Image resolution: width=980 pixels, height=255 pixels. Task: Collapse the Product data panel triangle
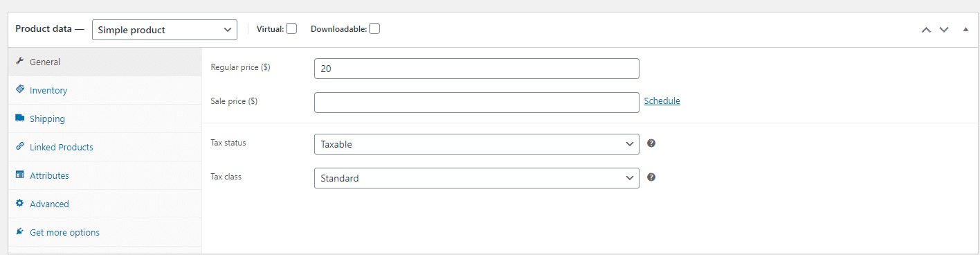965,30
